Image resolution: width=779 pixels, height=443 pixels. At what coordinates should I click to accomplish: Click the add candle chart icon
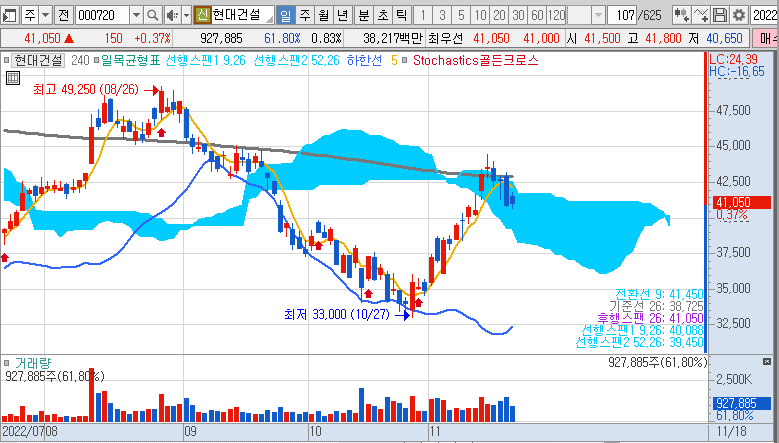click(x=681, y=15)
